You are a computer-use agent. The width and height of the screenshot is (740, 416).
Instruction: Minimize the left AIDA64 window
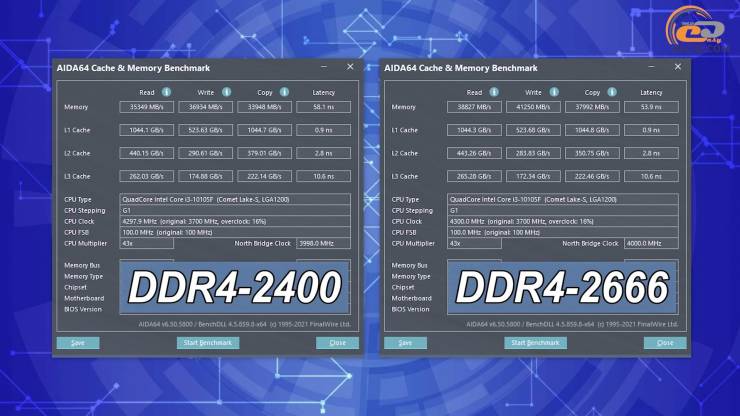pos(324,67)
